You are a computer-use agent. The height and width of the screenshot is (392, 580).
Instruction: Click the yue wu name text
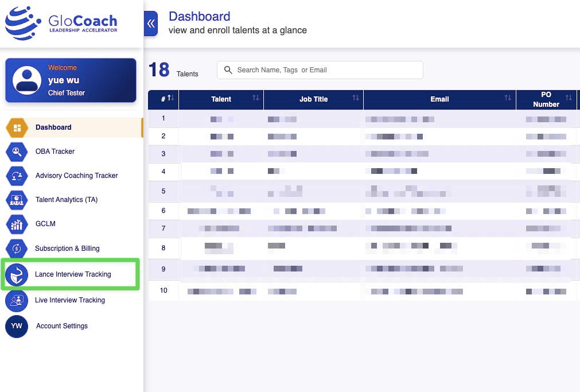pyautogui.click(x=64, y=80)
